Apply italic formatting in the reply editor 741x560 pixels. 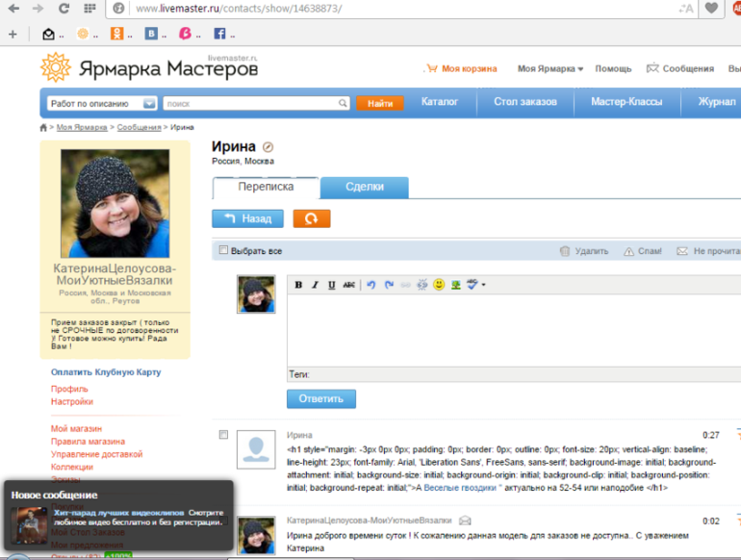(x=315, y=285)
